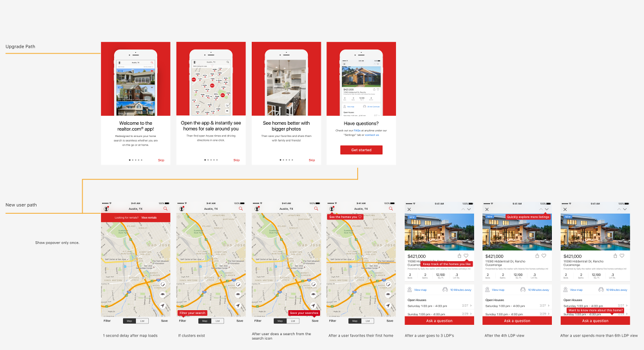Click 'View rentals' in the red banner

coord(149,217)
